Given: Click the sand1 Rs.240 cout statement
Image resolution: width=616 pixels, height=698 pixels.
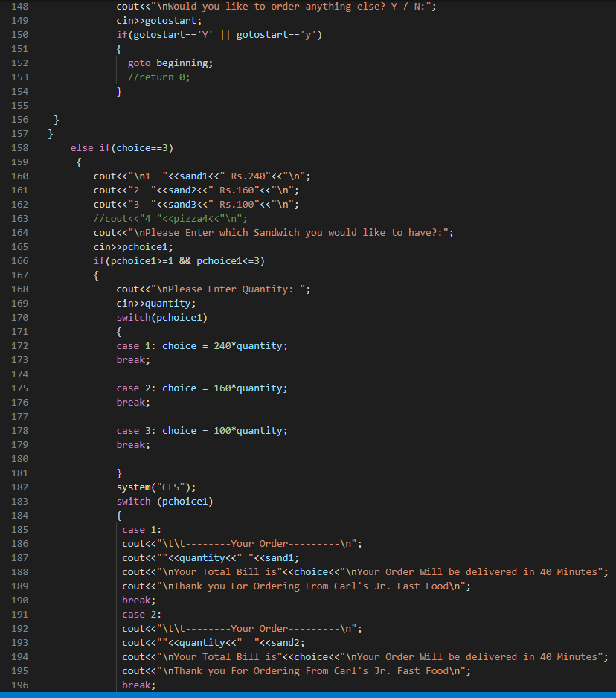Looking at the screenshot, I should 202,176.
